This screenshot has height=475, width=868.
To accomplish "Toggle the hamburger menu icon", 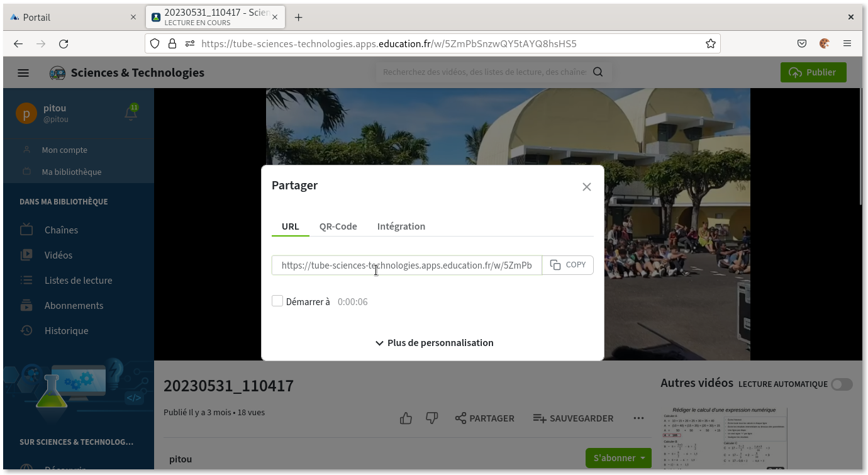I will click(x=23, y=73).
